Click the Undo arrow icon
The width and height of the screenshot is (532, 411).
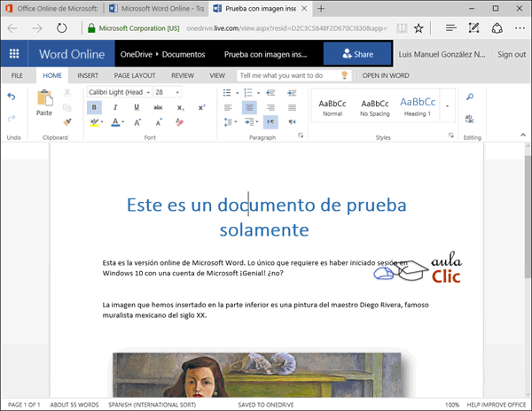[x=12, y=97]
